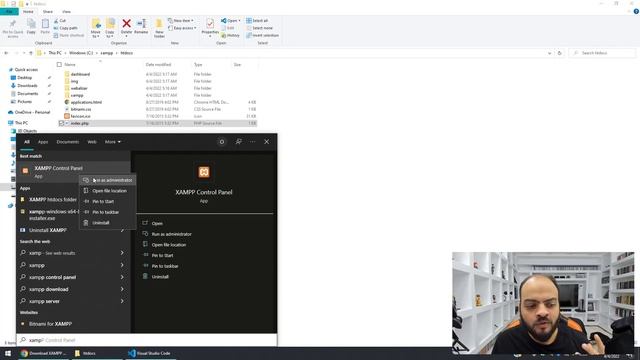Expand chevron beside xampp control panel suggestion
Viewport: 640px width, 360px height.
tap(122, 277)
